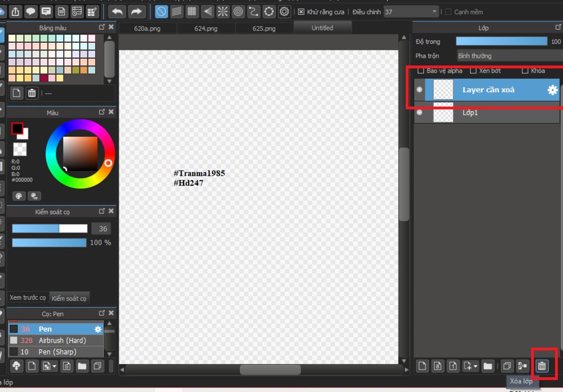Image resolution: width=563 pixels, height=392 pixels.
Task: Open the add special layer dropdown arrow
Action: coord(476,366)
